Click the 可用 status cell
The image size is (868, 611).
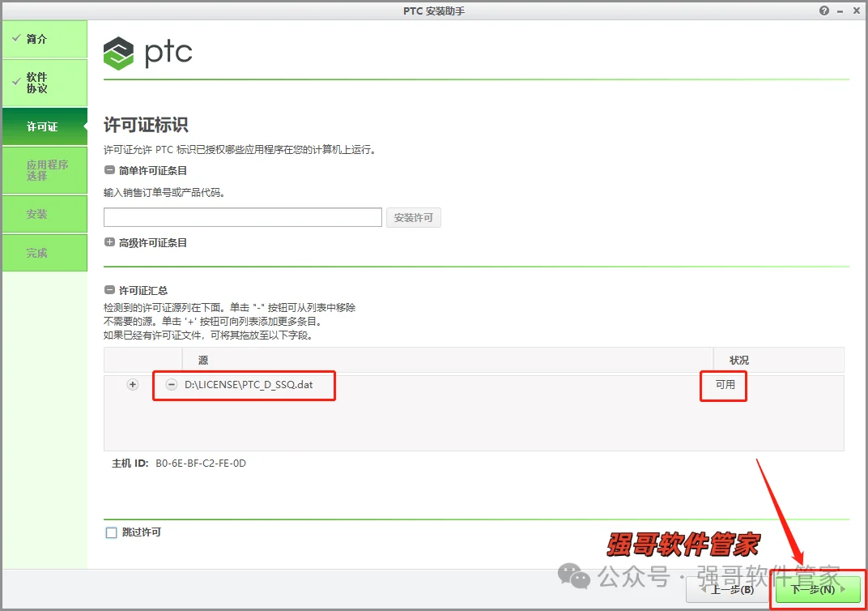725,384
